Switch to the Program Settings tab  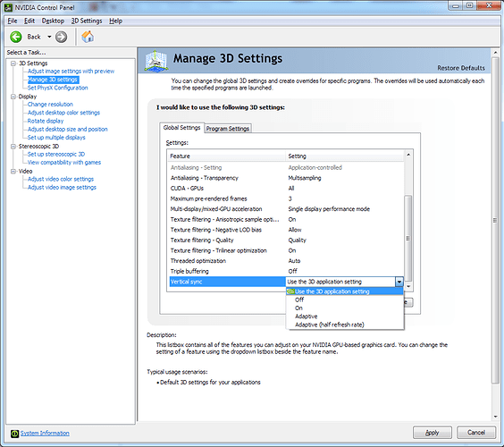point(228,129)
